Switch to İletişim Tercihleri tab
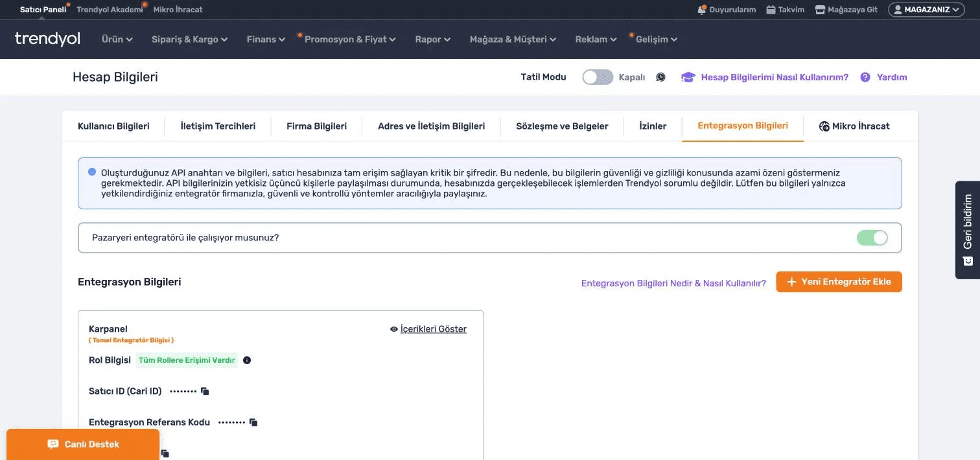Viewport: 980px width, 460px height. pos(218,126)
